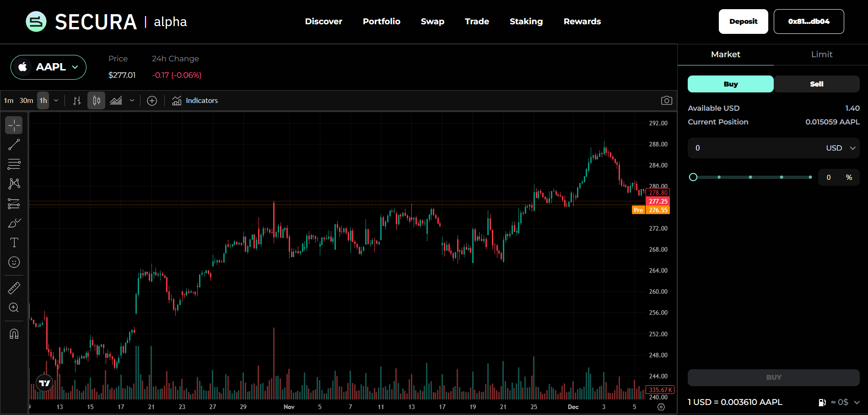Select the Text annotation tool
The height and width of the screenshot is (415, 868).
[x=14, y=243]
